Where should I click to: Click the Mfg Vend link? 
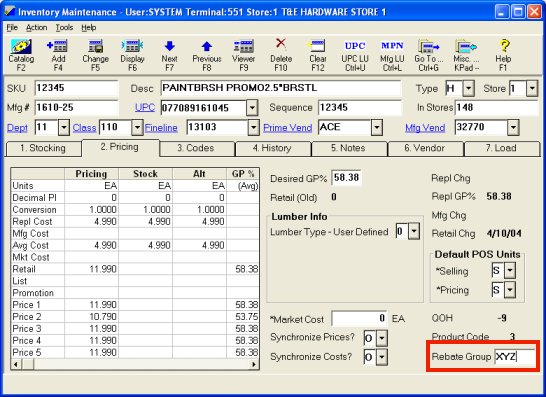(x=425, y=128)
